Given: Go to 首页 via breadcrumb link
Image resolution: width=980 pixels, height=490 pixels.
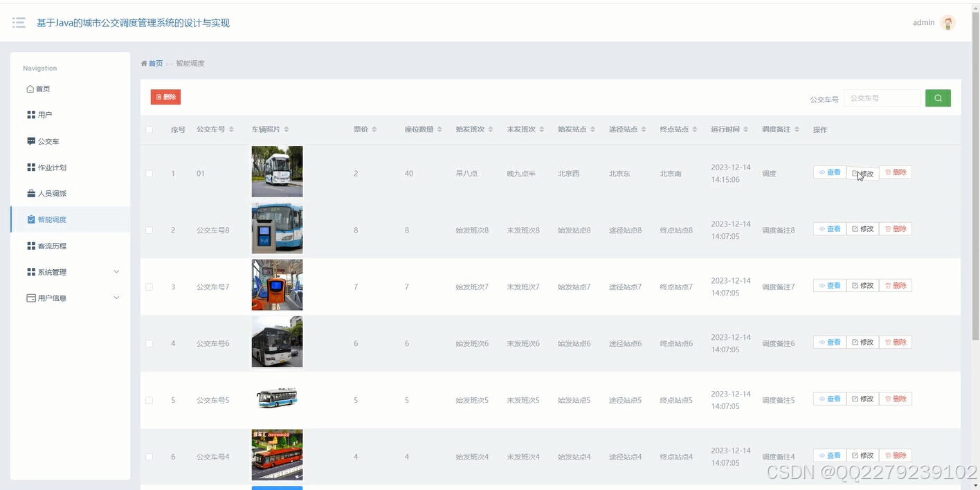Looking at the screenshot, I should pos(156,64).
